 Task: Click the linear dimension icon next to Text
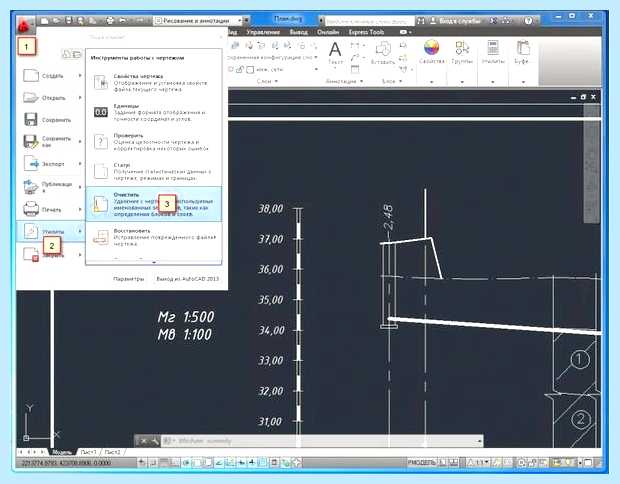355,46
